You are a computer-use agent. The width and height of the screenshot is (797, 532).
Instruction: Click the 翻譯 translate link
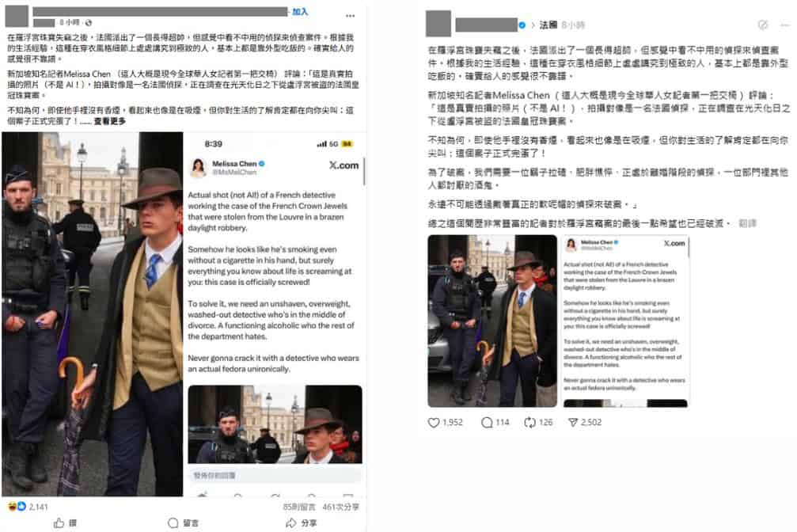[x=747, y=223]
